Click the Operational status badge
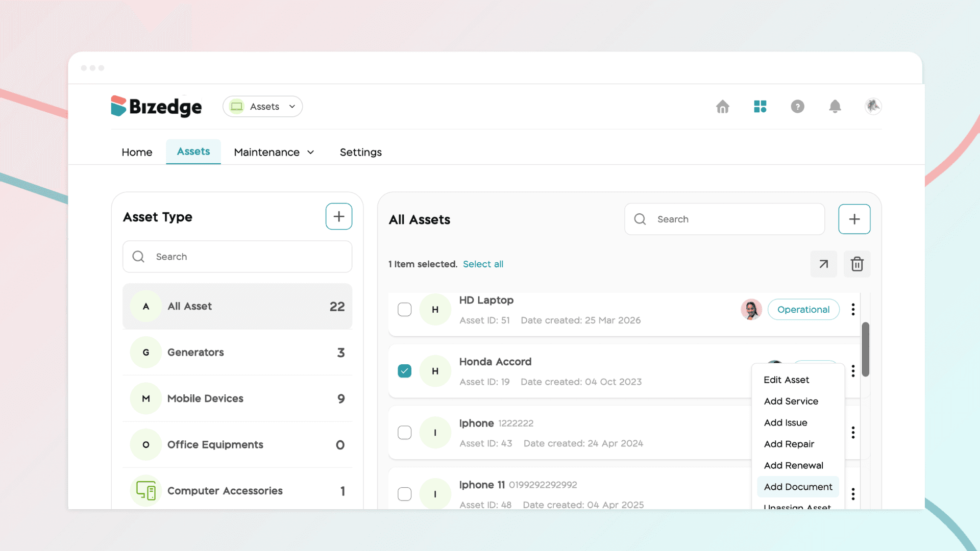This screenshot has width=980, height=551. pyautogui.click(x=803, y=310)
